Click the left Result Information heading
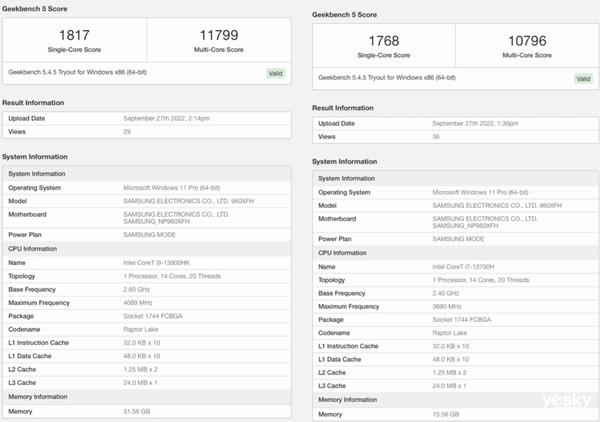 pos(35,102)
